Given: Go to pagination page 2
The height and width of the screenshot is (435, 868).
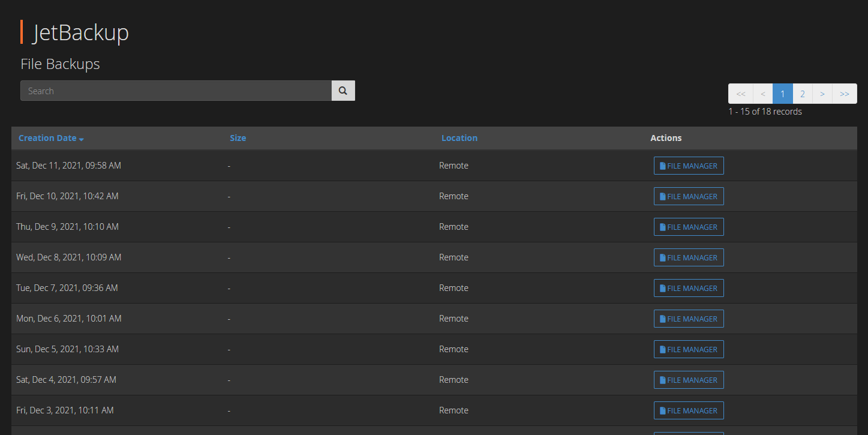Looking at the screenshot, I should pos(803,94).
